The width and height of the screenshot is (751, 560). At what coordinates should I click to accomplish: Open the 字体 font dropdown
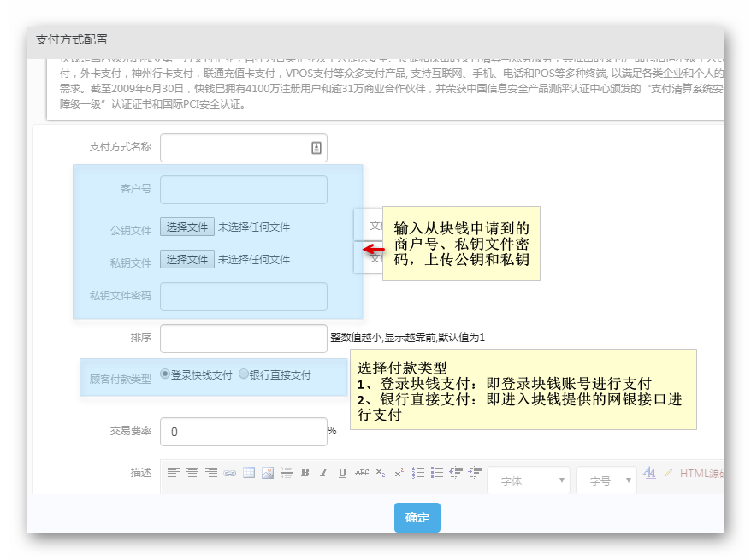click(x=529, y=480)
